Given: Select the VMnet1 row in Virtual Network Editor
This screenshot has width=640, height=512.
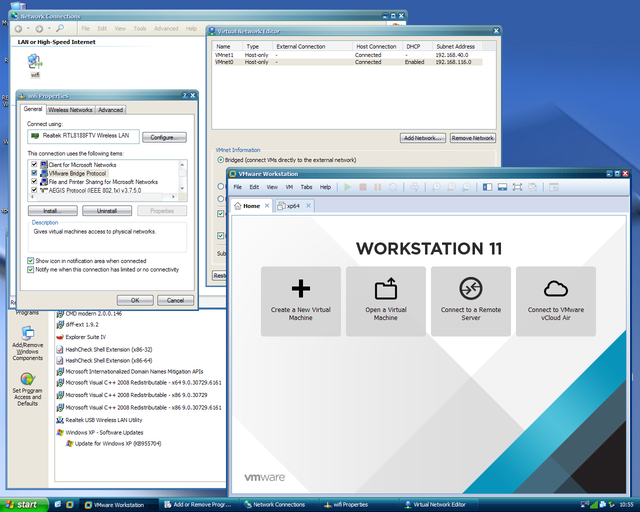Looking at the screenshot, I should coord(348,55).
